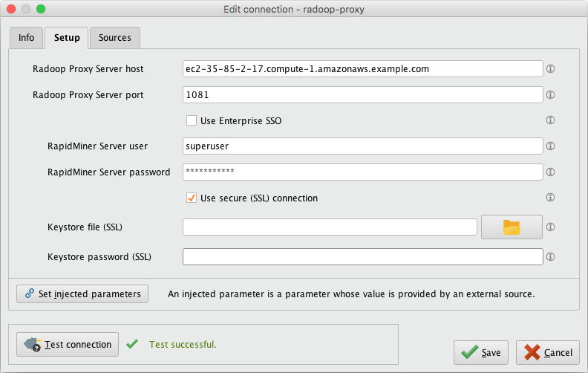This screenshot has height=373, width=588.
Task: Enable the Use Enterprise SSO checkbox
Action: [x=192, y=120]
